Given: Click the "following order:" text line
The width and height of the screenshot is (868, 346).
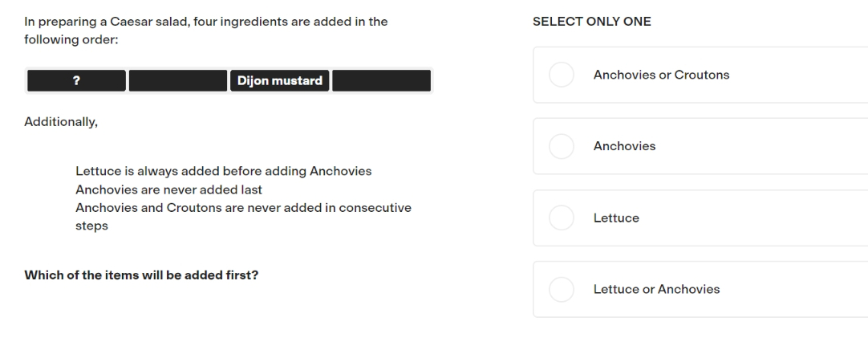Looking at the screenshot, I should click(x=71, y=40).
